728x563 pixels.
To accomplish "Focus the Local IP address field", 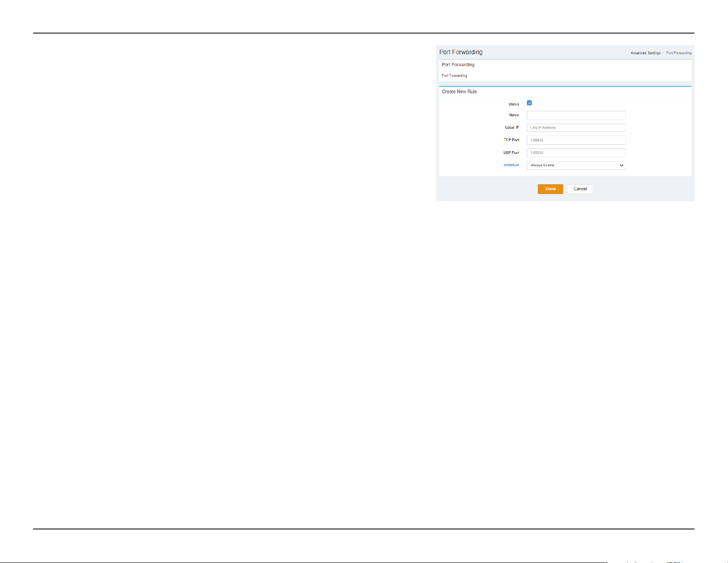I will pos(576,128).
